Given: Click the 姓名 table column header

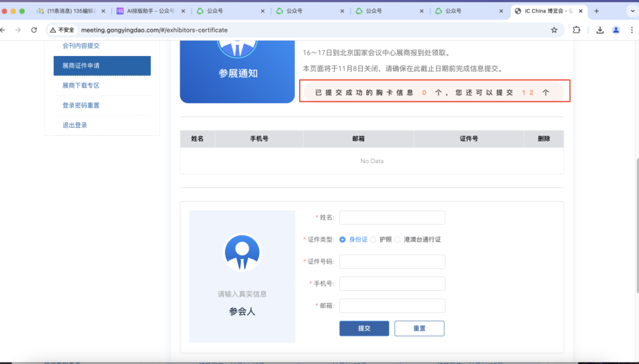Looking at the screenshot, I should (x=197, y=139).
